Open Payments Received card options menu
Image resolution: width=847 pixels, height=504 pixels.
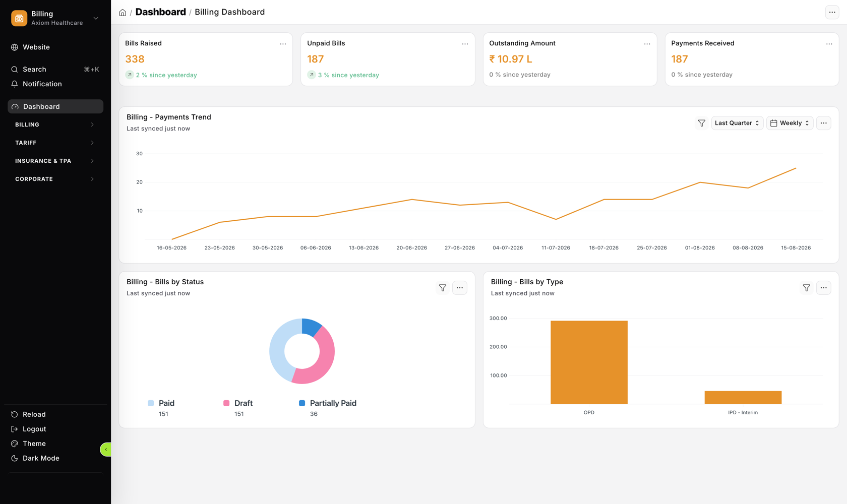(x=829, y=44)
